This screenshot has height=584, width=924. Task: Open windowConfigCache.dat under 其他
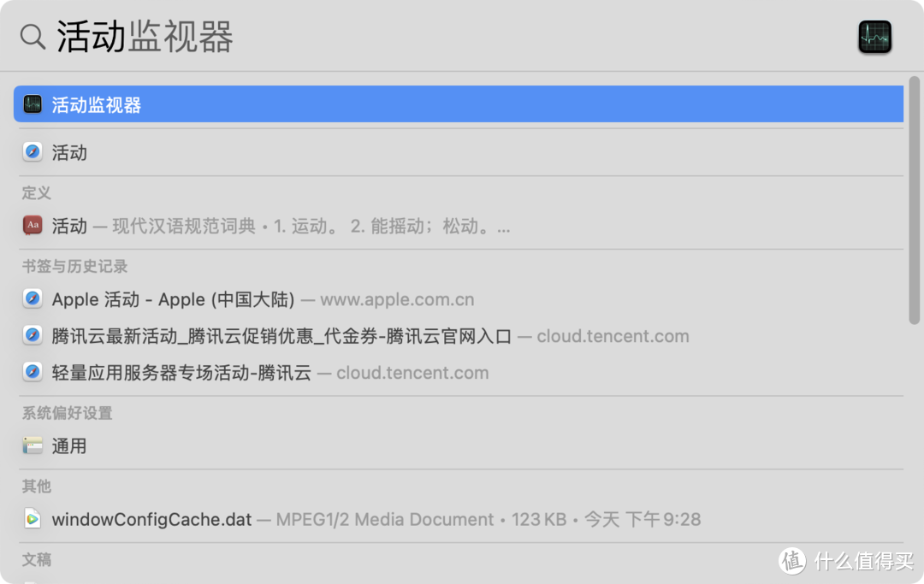151,519
